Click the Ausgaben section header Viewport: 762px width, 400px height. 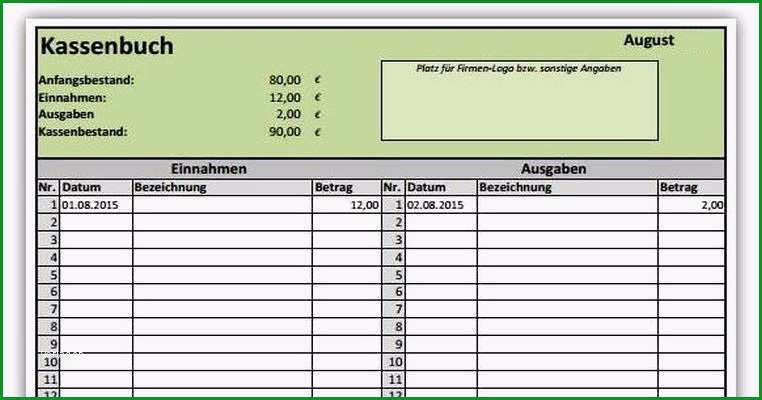(554, 169)
